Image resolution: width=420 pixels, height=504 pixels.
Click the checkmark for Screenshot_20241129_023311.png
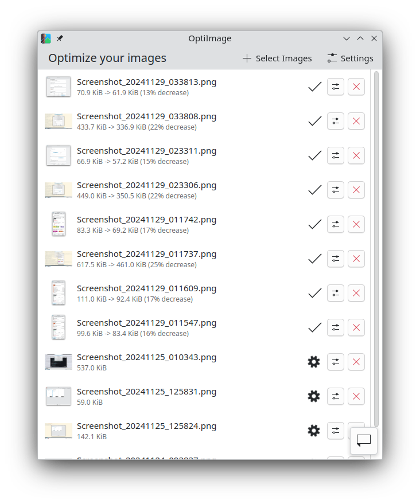(314, 155)
